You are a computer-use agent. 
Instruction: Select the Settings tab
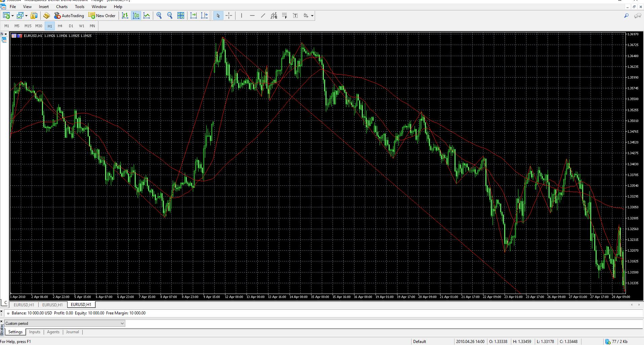15,332
